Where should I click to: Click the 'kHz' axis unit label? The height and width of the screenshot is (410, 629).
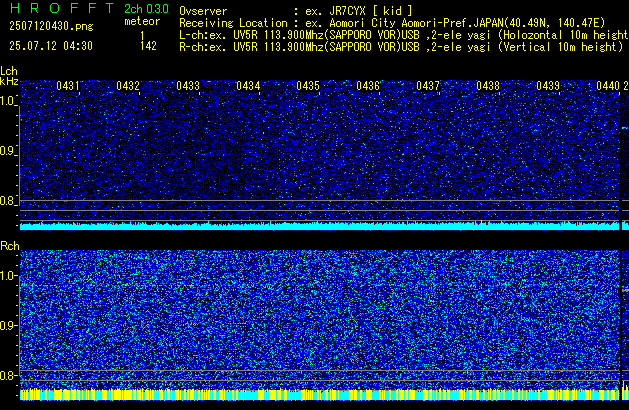(x=9, y=81)
